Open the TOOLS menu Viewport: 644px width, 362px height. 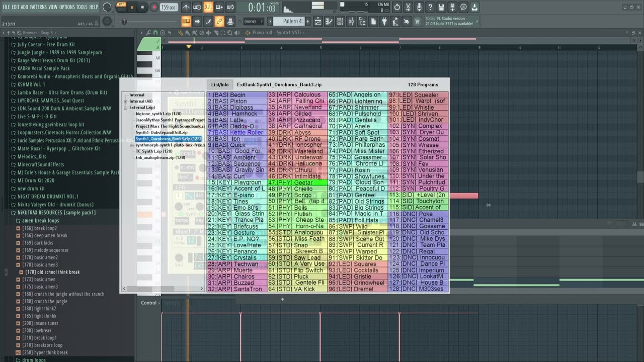tap(82, 7)
